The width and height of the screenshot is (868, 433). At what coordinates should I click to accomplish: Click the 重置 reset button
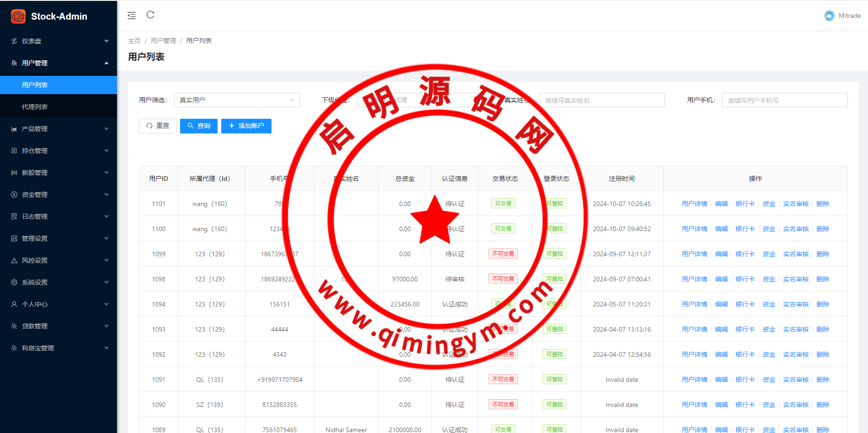point(157,126)
